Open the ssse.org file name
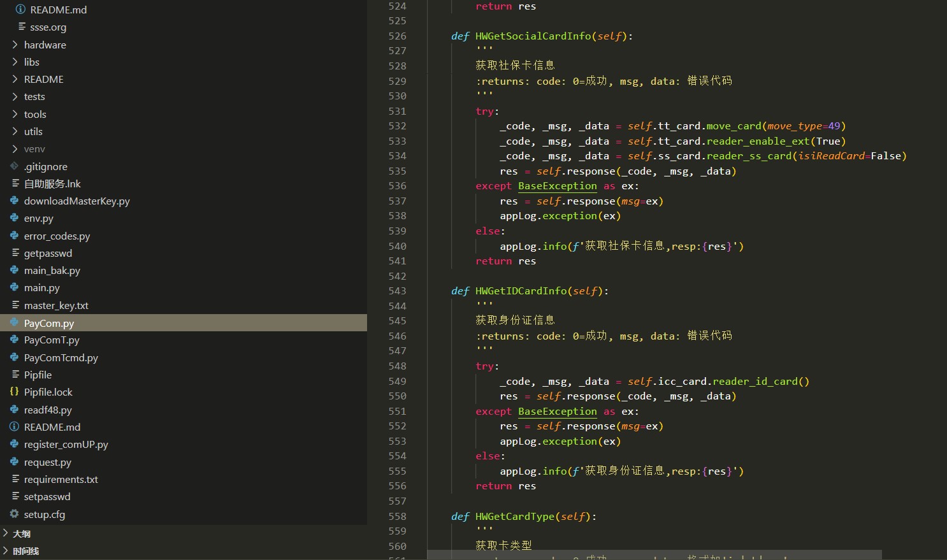 [x=48, y=27]
